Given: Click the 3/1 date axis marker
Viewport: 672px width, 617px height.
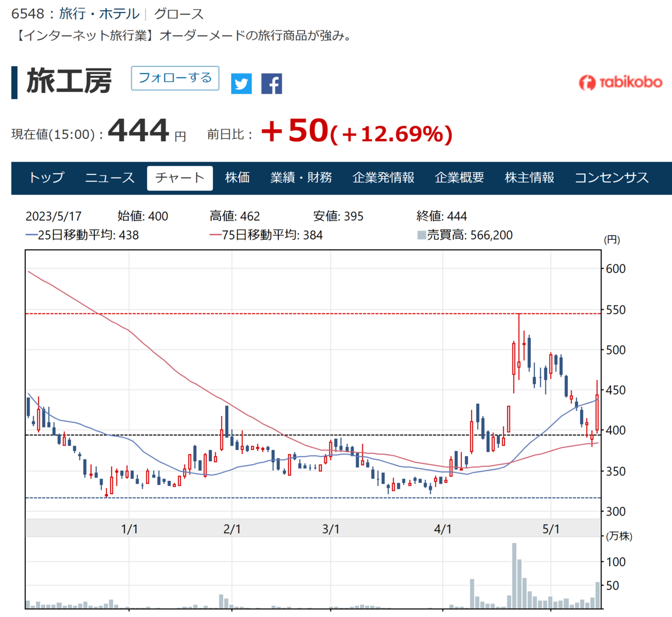Looking at the screenshot, I should coord(331,529).
